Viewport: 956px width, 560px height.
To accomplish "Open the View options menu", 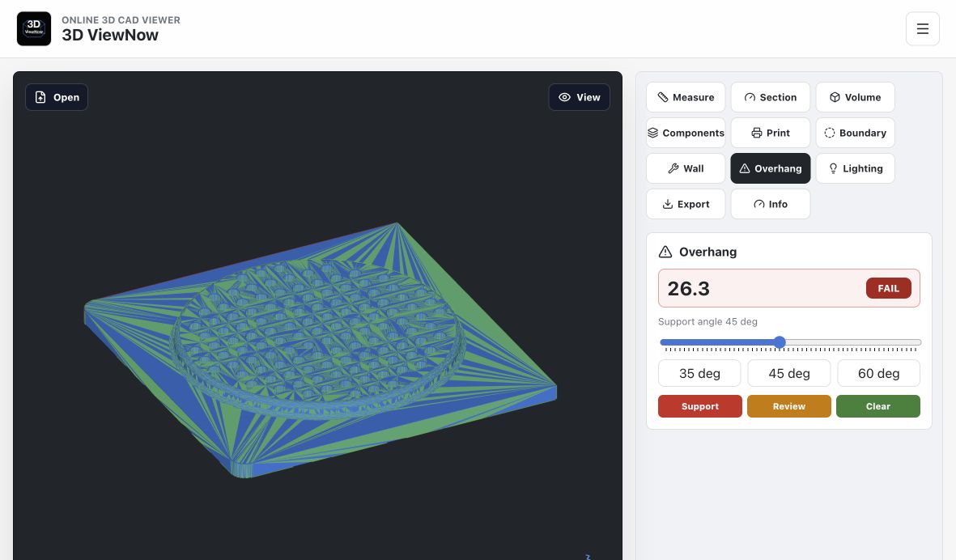I will [580, 97].
